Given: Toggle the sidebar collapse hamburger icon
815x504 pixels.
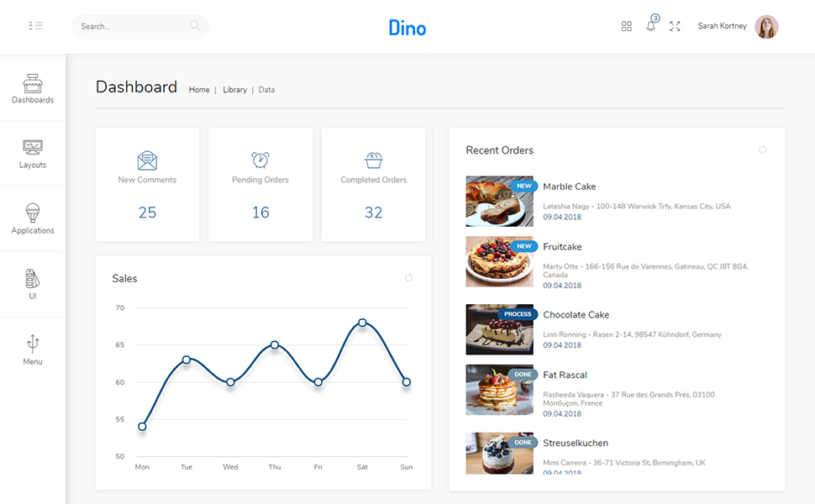Looking at the screenshot, I should pos(35,26).
